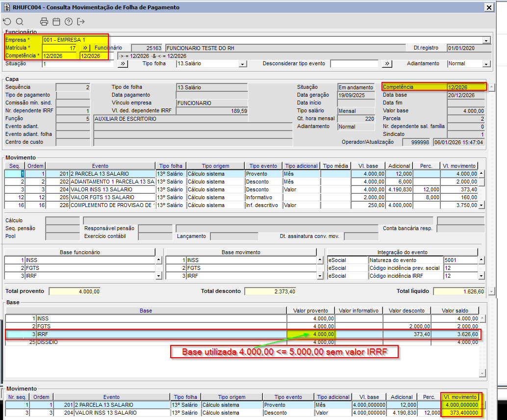Click the exit door toolbar icon
The width and height of the screenshot is (507, 420).
[x=81, y=22]
